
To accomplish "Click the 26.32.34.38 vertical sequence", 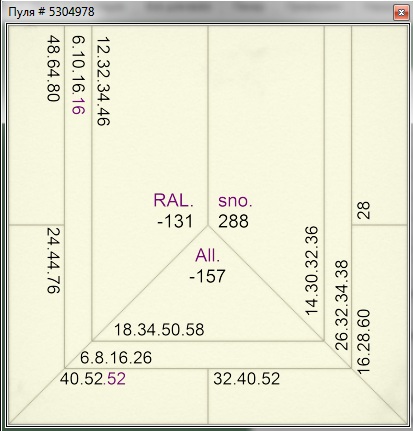I will tap(341, 305).
